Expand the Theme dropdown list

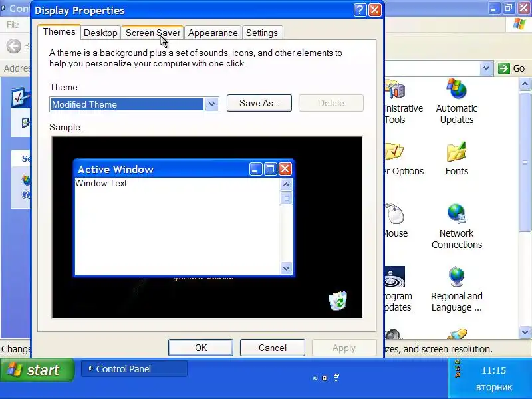(x=211, y=104)
